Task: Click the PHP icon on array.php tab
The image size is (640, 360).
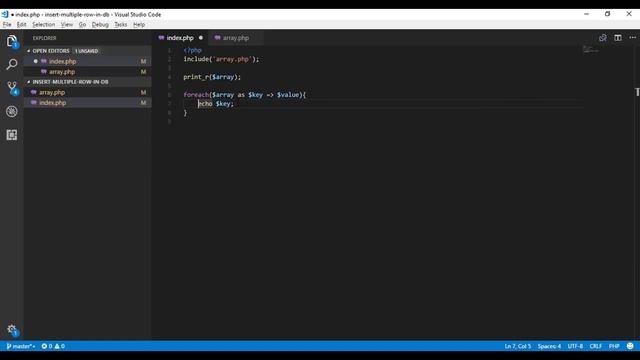Action: [218, 38]
